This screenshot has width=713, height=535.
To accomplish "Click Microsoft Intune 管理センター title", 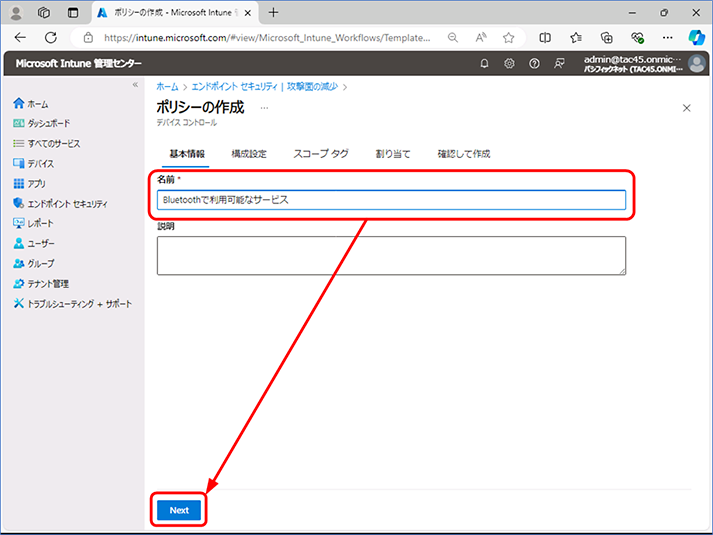I will coord(78,64).
